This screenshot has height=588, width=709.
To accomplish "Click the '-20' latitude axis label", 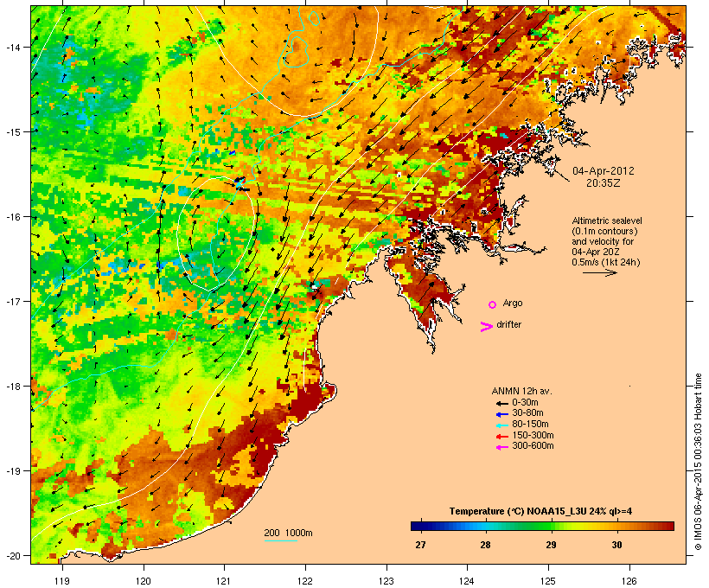I will pyautogui.click(x=12, y=556).
